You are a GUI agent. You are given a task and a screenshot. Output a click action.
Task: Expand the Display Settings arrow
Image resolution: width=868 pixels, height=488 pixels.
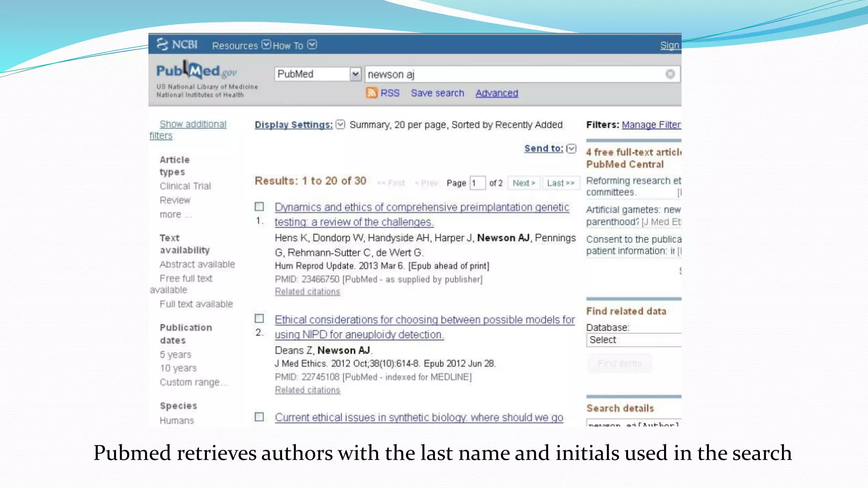pyautogui.click(x=340, y=125)
